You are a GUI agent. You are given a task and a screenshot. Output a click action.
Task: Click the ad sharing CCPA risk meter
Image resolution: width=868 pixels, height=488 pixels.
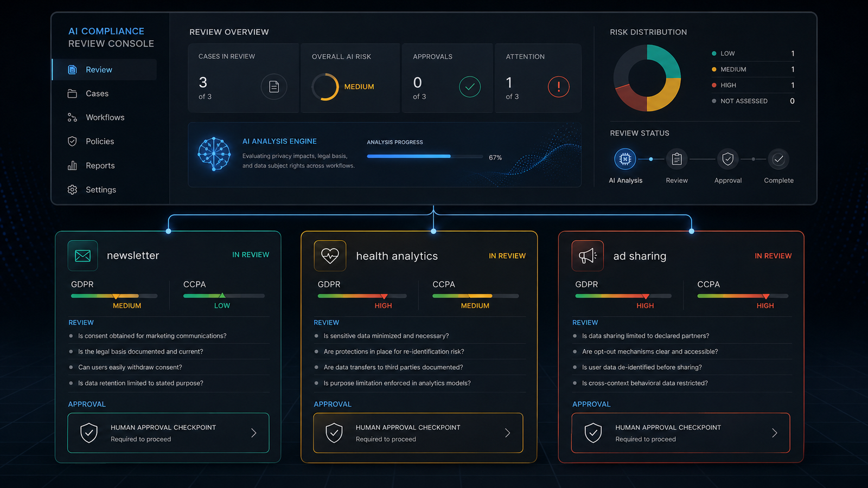tap(743, 296)
